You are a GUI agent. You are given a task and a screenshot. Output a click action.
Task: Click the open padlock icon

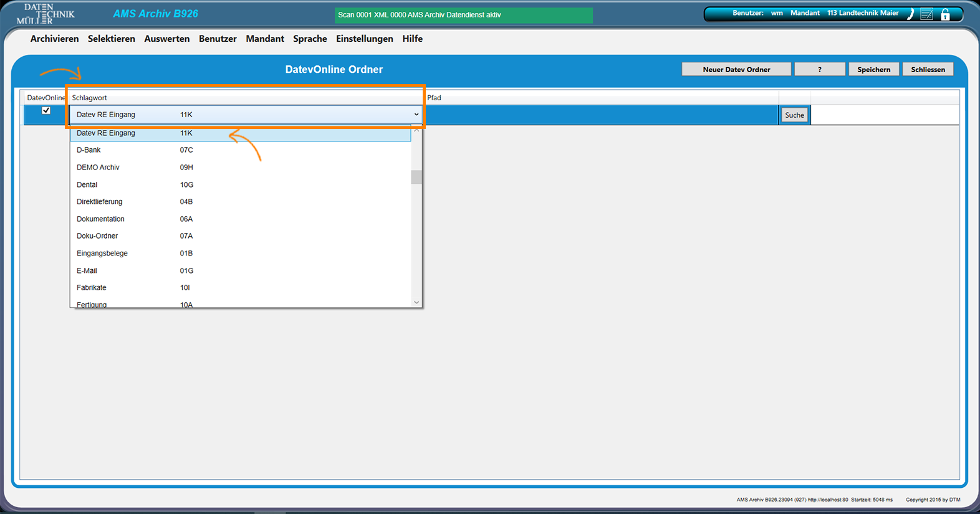click(x=945, y=14)
